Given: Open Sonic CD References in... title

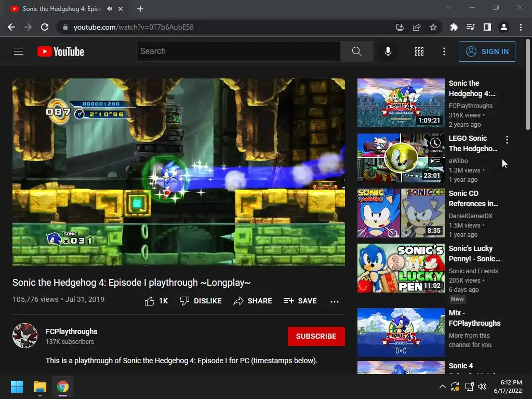Looking at the screenshot, I should tap(474, 198).
